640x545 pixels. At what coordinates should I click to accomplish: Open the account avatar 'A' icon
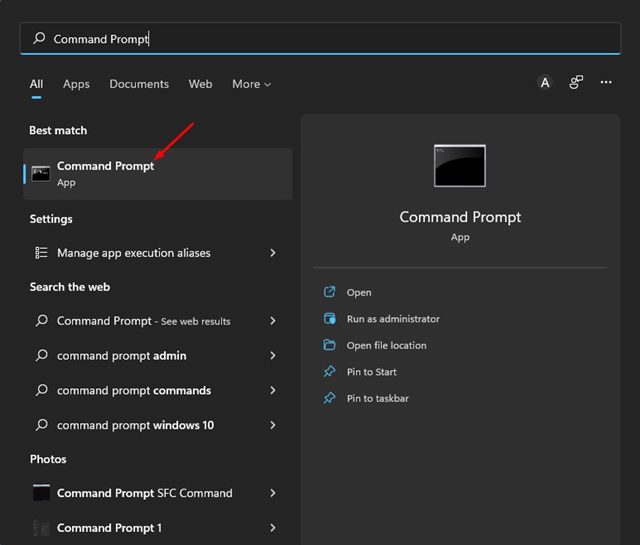coord(545,82)
